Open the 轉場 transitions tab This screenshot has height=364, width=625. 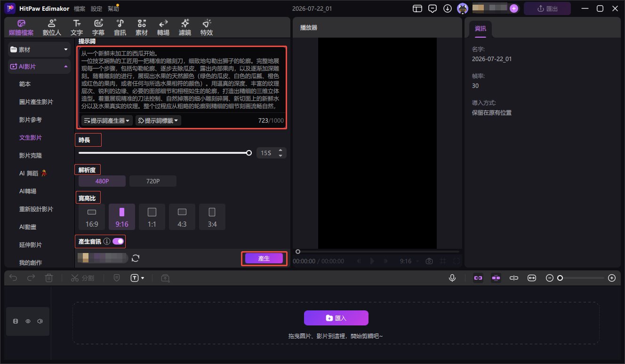tap(163, 28)
